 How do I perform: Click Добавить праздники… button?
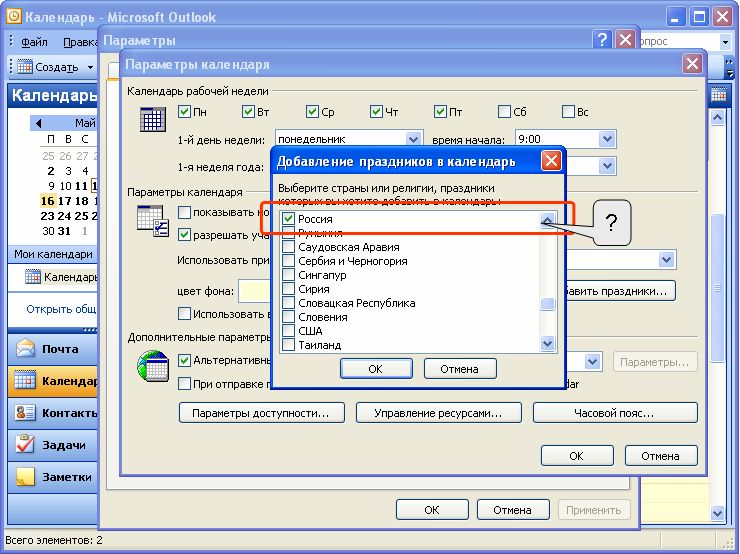click(620, 291)
